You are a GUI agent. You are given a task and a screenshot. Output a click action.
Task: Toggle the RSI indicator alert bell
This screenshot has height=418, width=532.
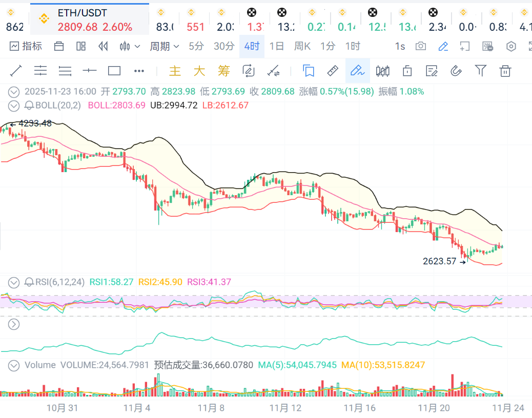pyautogui.click(x=29, y=282)
